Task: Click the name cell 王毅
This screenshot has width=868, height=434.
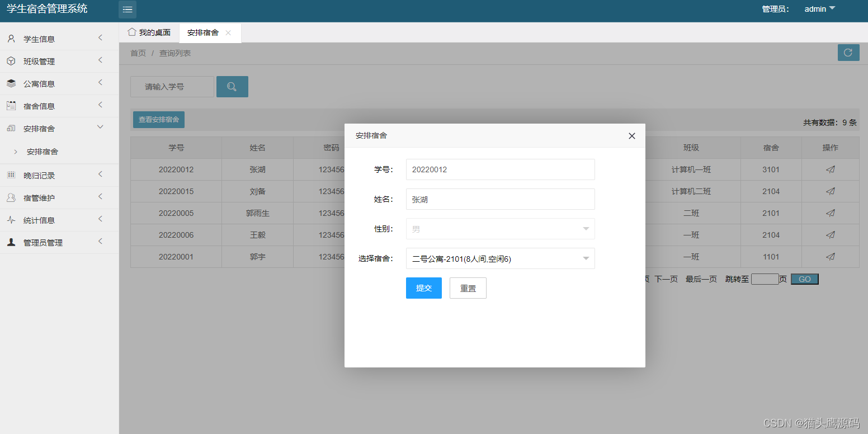Action: [258, 235]
